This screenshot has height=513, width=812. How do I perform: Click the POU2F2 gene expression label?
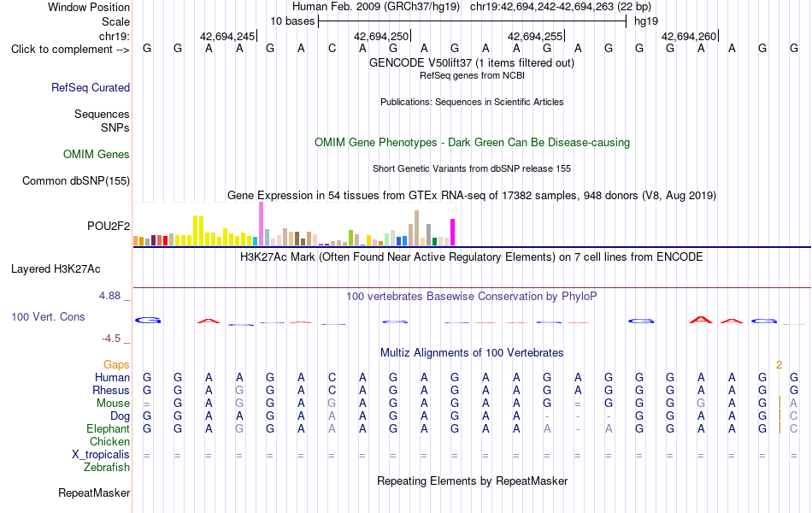coord(109,226)
